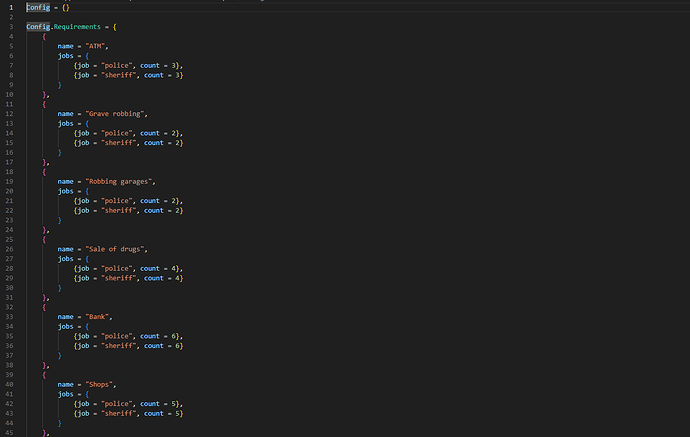
Task: Click the Config identifier on line 3
Action: [38, 27]
